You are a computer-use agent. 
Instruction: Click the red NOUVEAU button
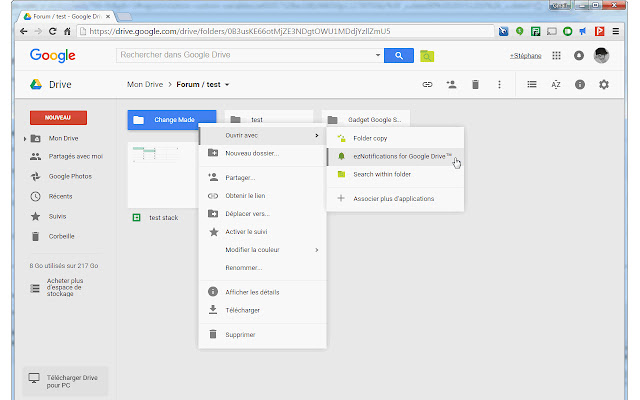(x=58, y=118)
